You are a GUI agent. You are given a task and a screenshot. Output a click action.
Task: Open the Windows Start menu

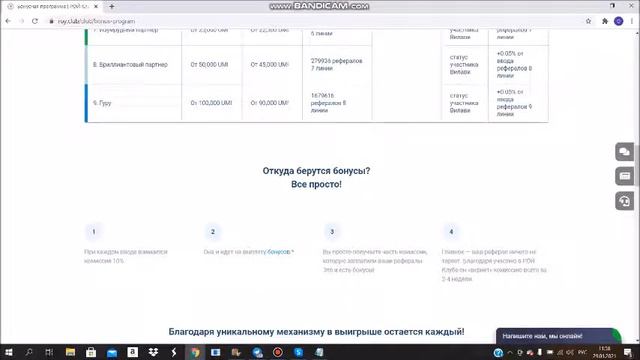(8, 352)
